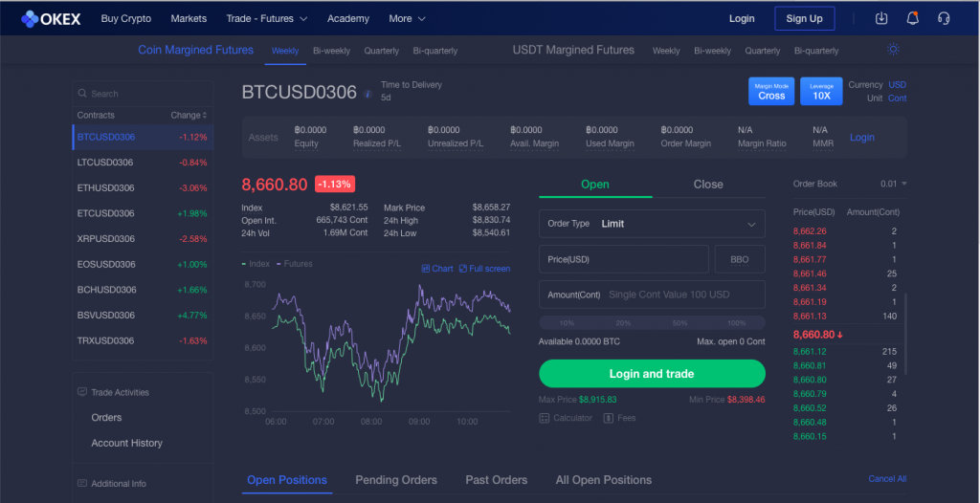Expand the More menu
980x503 pixels.
407,19
